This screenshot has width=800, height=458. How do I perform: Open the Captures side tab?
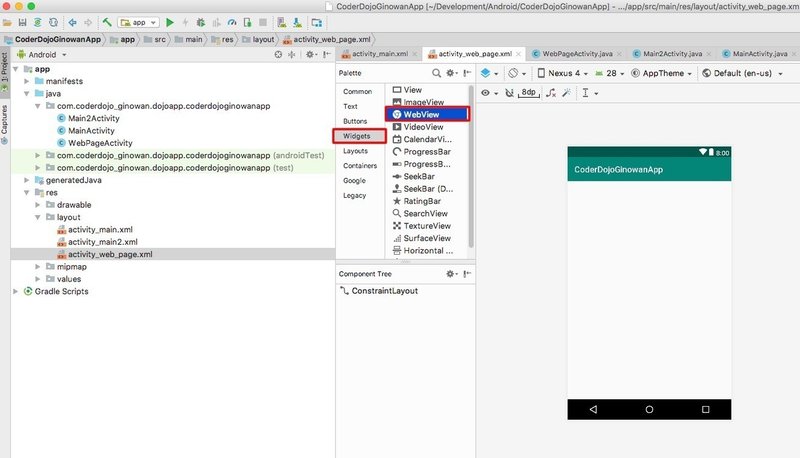click(5, 124)
